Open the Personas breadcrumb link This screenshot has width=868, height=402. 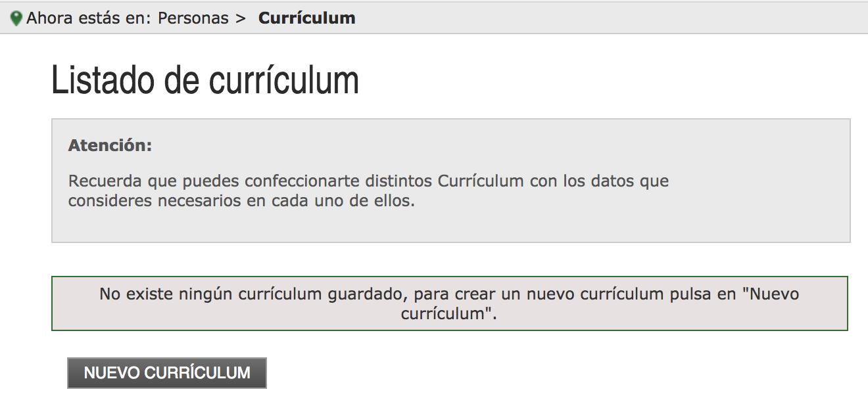point(193,18)
